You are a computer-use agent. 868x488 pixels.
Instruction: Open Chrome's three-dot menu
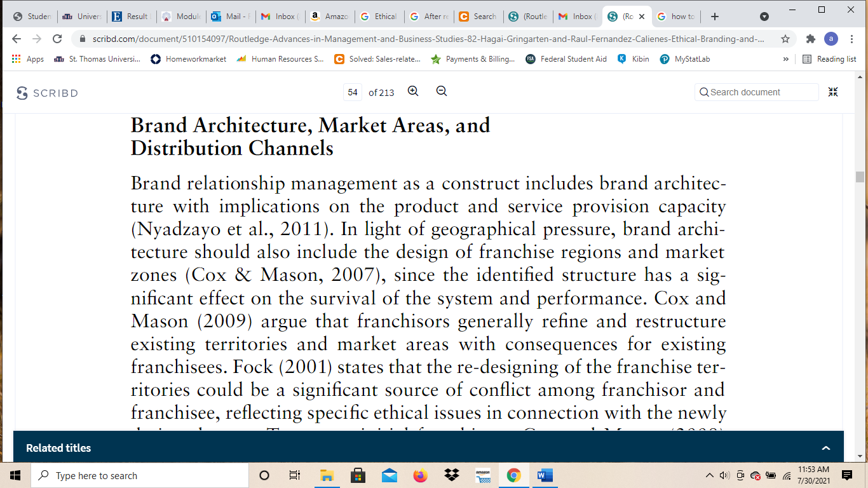851,39
